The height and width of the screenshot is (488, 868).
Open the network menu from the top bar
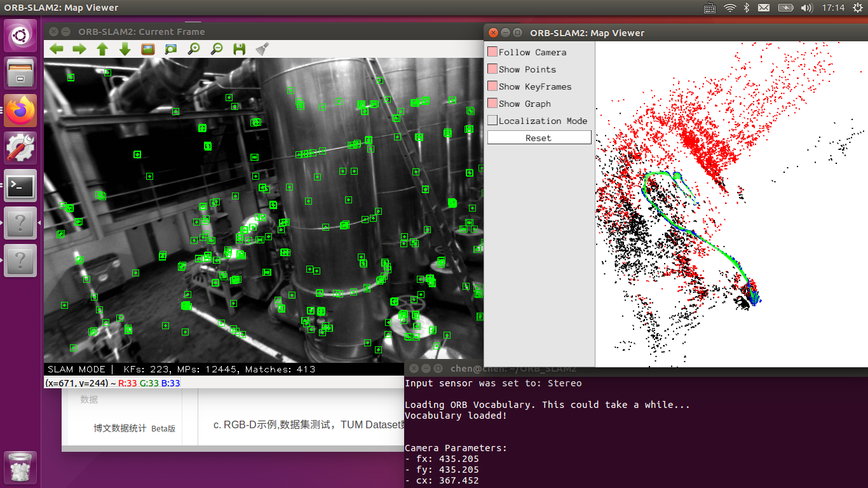click(x=729, y=8)
